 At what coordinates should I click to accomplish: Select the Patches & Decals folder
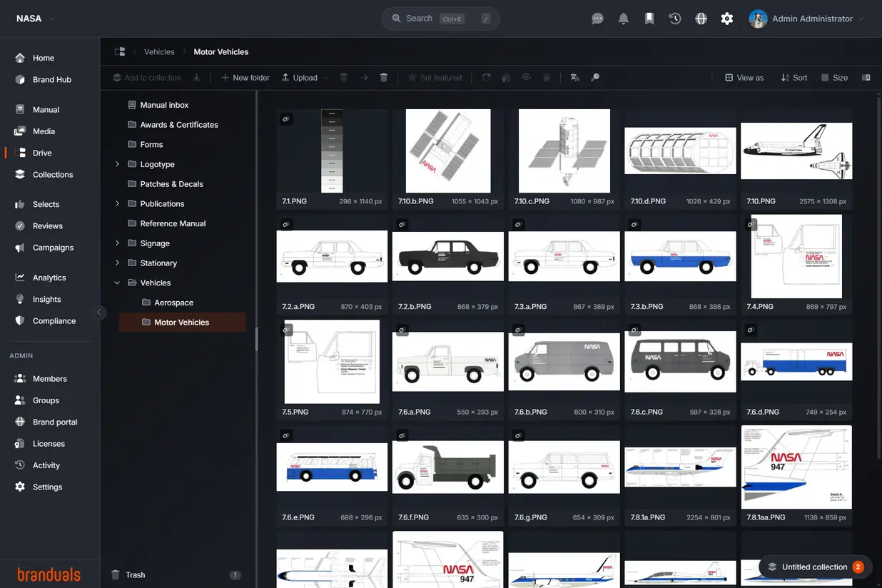171,184
